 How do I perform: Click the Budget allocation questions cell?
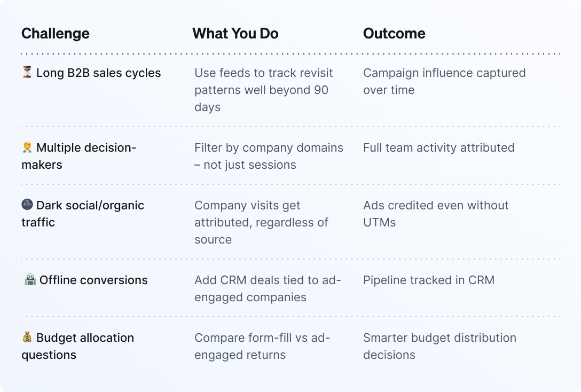78,346
